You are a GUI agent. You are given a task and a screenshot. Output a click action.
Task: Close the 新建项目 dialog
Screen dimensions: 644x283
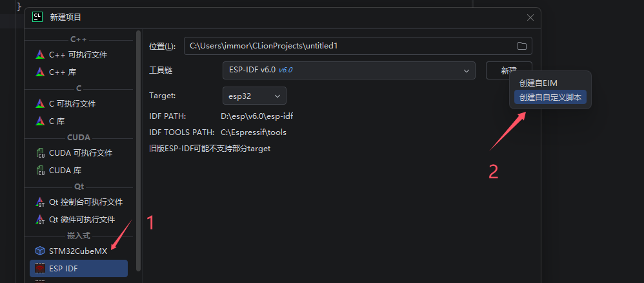pos(530,17)
